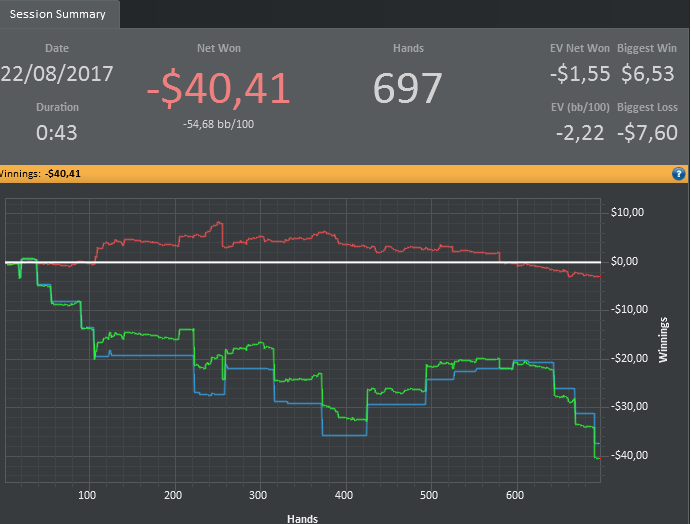This screenshot has height=524, width=691.
Task: Select the biggest loss value -$7,60
Action: coord(647,133)
